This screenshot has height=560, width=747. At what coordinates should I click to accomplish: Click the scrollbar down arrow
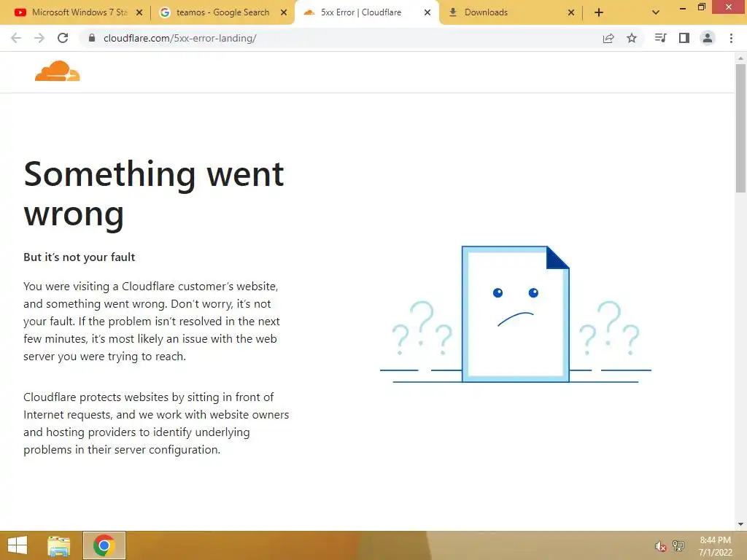740,524
